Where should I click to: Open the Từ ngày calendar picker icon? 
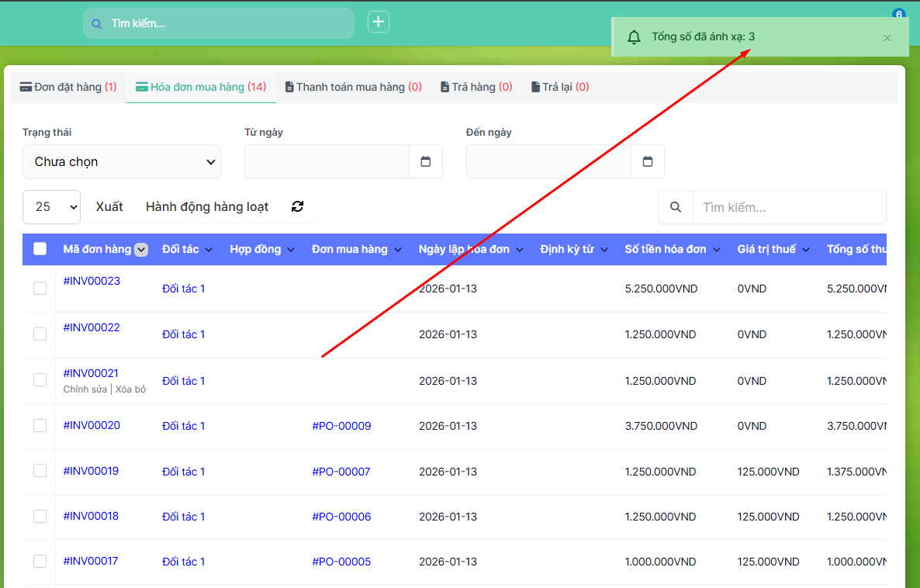425,161
